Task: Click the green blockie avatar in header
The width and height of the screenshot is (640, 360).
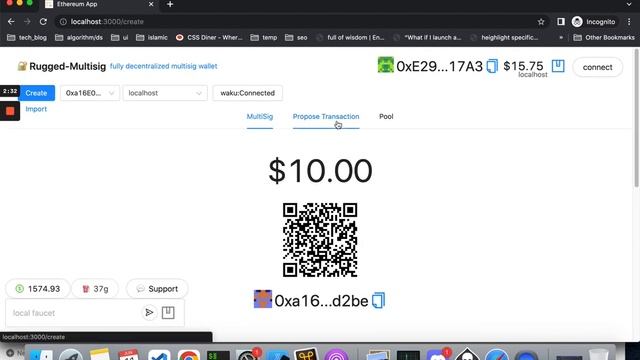Action: pos(385,65)
